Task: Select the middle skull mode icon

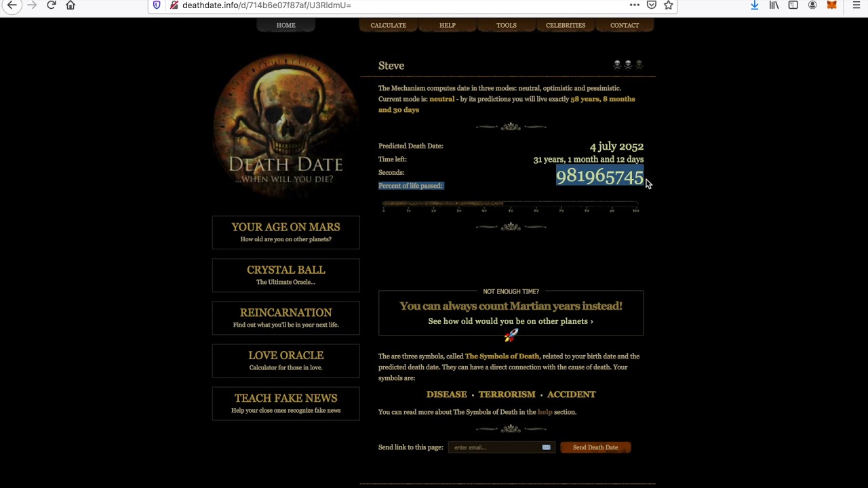Action: (x=628, y=65)
